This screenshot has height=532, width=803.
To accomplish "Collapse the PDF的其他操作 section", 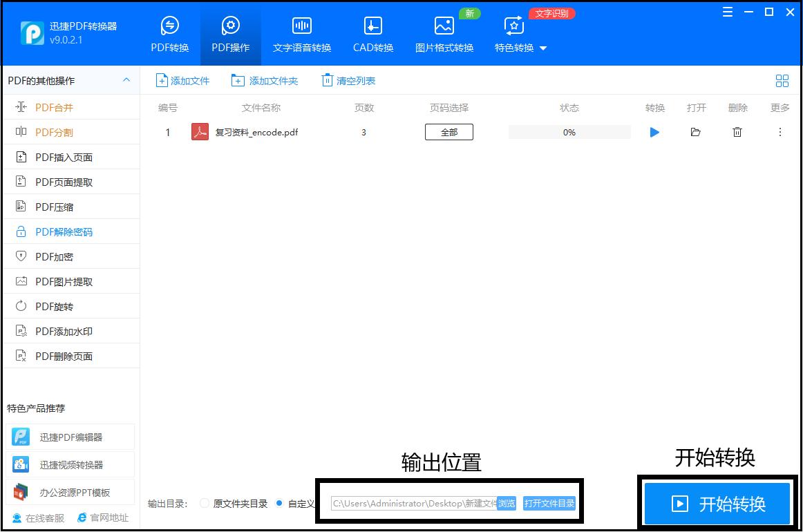I will [126, 80].
